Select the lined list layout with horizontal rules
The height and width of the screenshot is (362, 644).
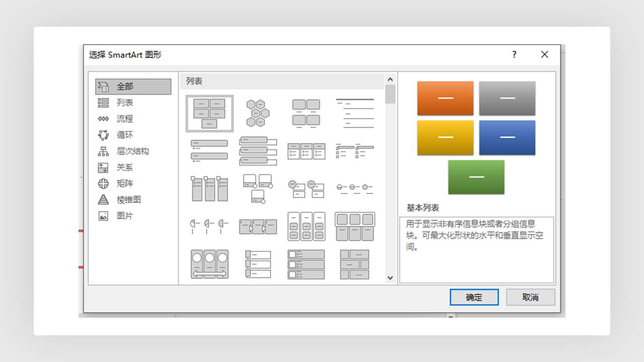355,113
